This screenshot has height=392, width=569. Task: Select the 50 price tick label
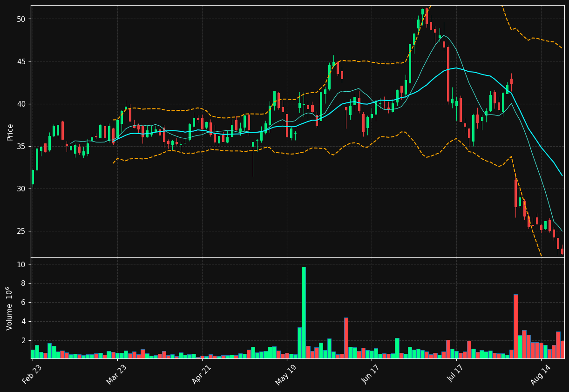coord(22,19)
